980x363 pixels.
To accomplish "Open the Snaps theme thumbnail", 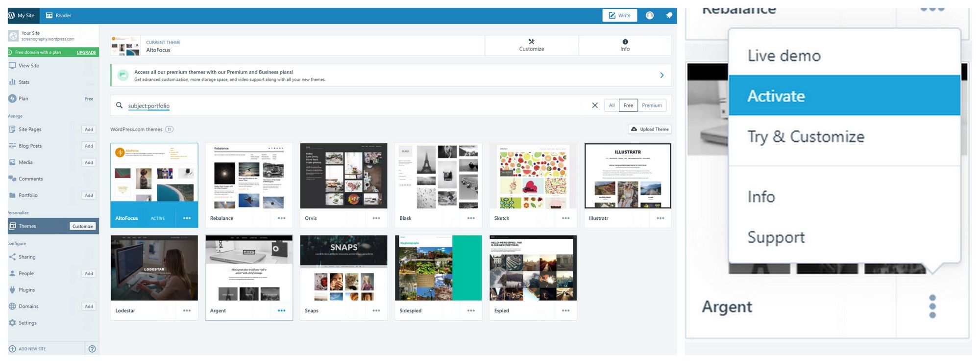I will click(343, 268).
